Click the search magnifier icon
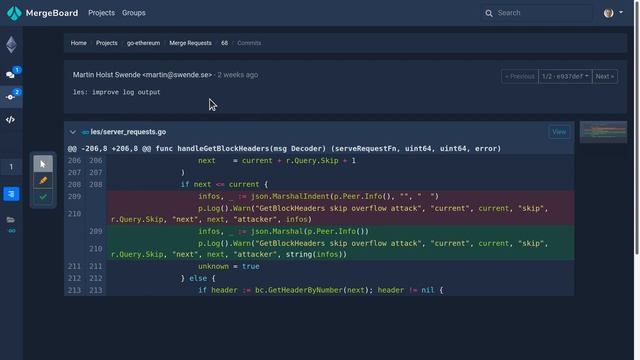The height and width of the screenshot is (360, 640). (489, 13)
